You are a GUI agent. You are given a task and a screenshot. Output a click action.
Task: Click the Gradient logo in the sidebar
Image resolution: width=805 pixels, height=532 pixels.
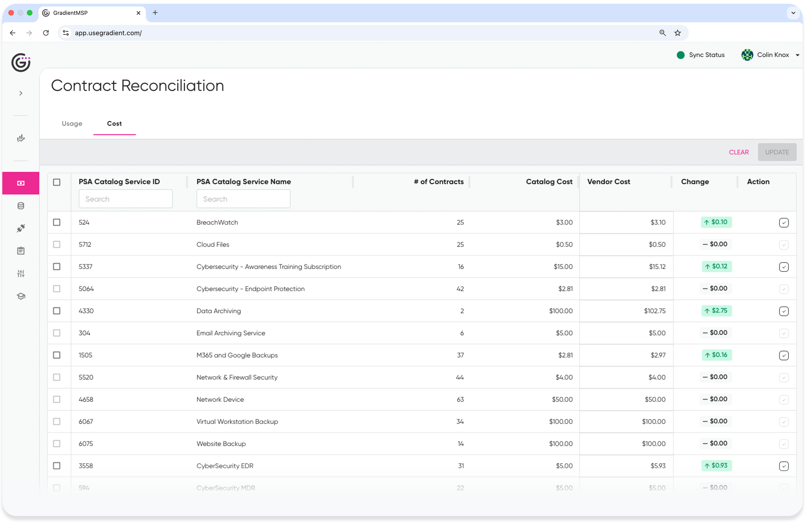tap(21, 62)
